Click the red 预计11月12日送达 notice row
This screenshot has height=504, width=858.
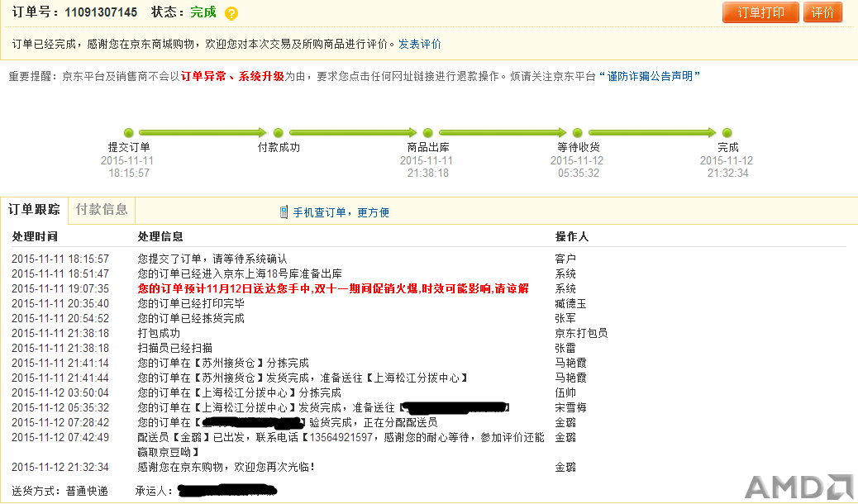pos(333,288)
